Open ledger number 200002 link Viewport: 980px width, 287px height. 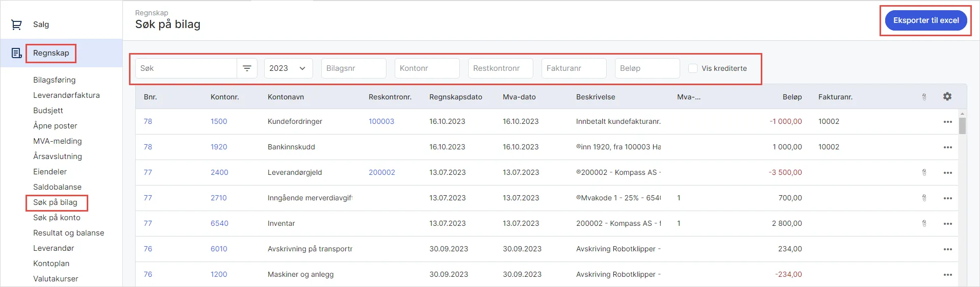[x=382, y=172]
